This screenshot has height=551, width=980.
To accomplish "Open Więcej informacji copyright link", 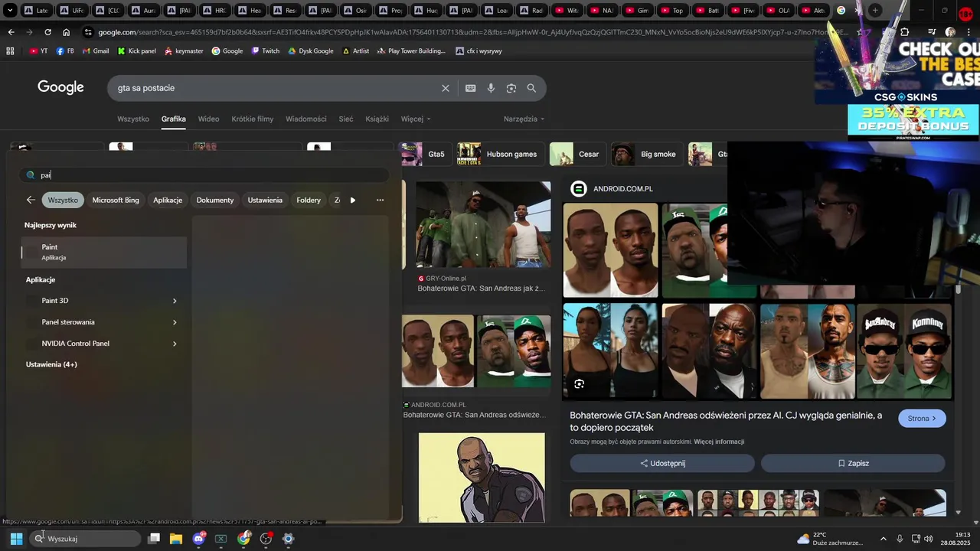I will (719, 442).
